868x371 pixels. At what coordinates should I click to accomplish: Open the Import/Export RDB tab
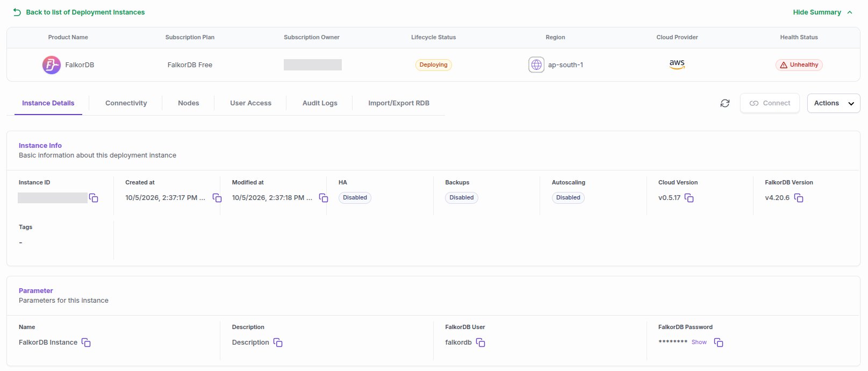(399, 103)
